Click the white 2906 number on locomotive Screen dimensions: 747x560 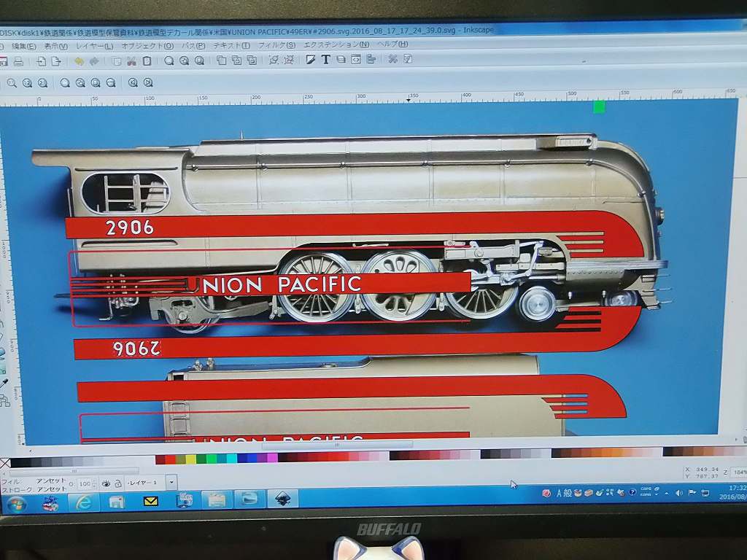coord(130,227)
